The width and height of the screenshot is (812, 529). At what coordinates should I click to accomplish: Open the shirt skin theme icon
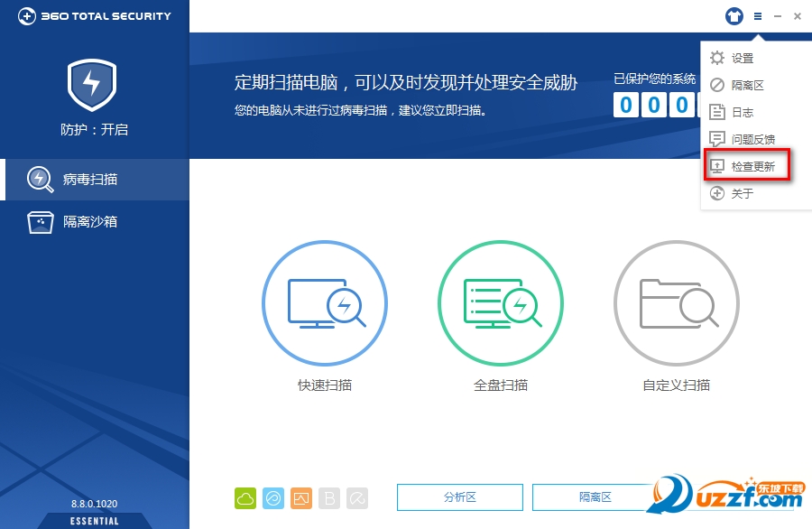tap(734, 16)
